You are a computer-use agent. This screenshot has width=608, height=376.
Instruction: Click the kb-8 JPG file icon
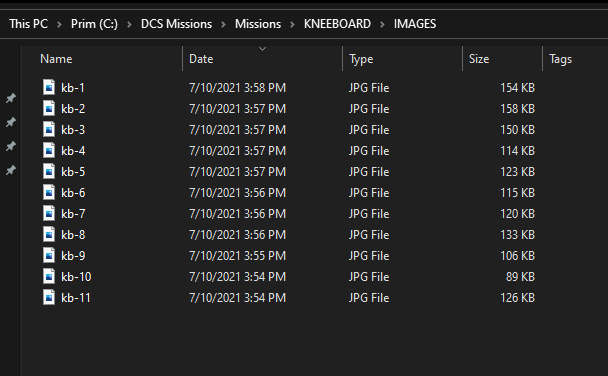click(49, 234)
